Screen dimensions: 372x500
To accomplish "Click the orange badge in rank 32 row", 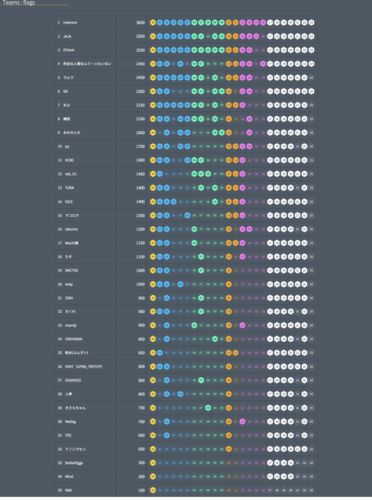I will click(x=229, y=449).
